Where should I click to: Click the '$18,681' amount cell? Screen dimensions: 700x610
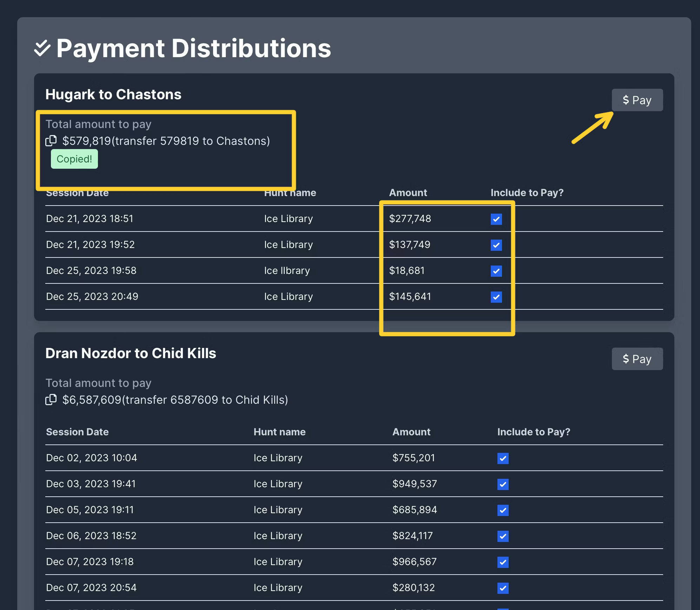click(407, 270)
